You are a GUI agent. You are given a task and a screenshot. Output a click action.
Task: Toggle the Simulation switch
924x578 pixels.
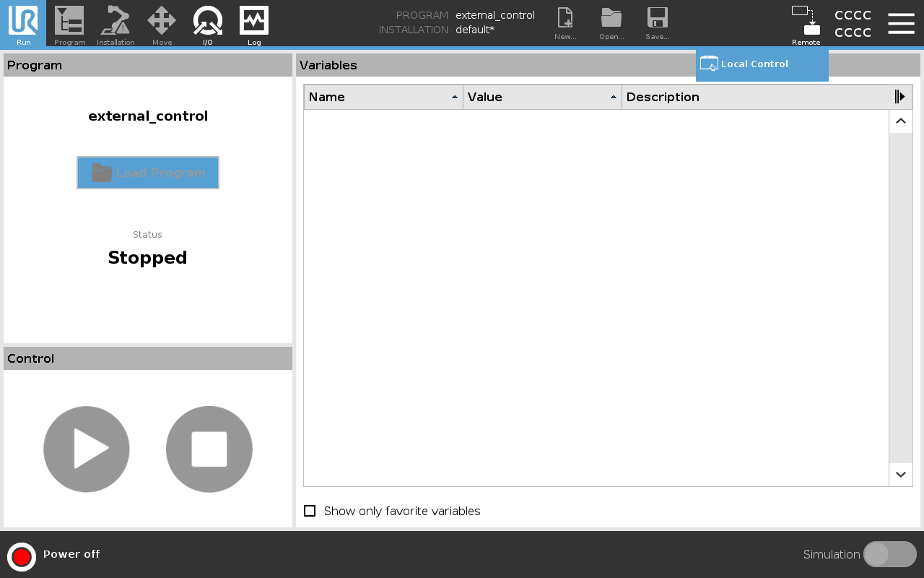tap(889, 554)
